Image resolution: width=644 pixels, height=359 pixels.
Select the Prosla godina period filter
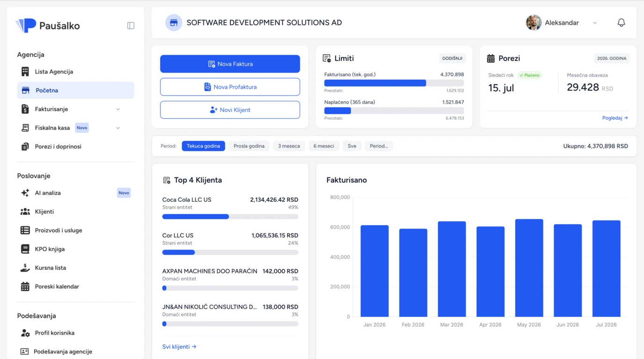point(249,146)
